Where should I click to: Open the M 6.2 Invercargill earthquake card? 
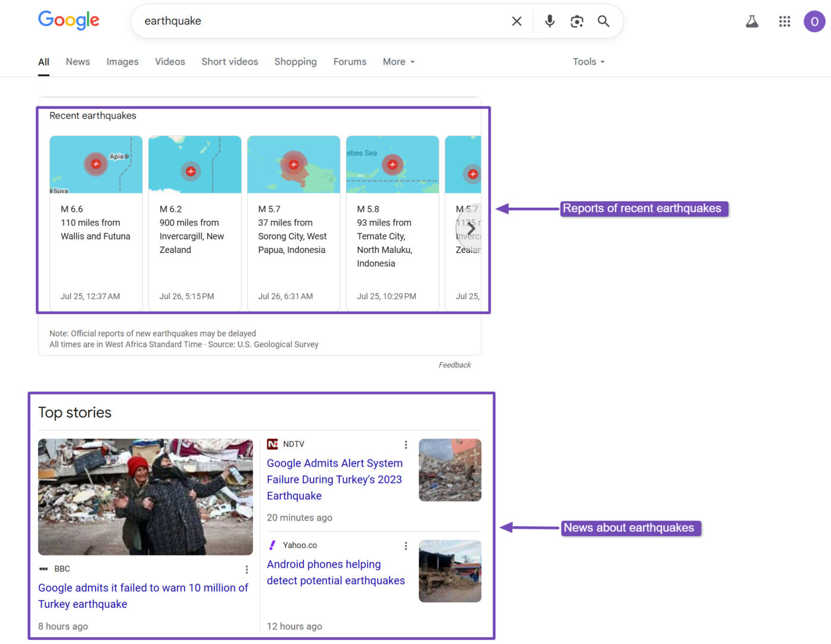(195, 223)
